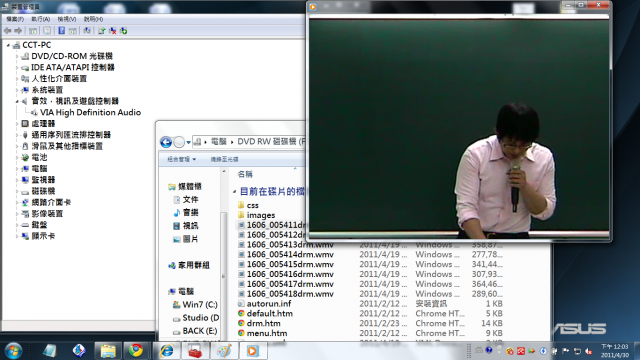Image resolution: width=640 pixels, height=360 pixels.
Task: Click 燒錄至光碟 button in Explorer
Action: 224,159
